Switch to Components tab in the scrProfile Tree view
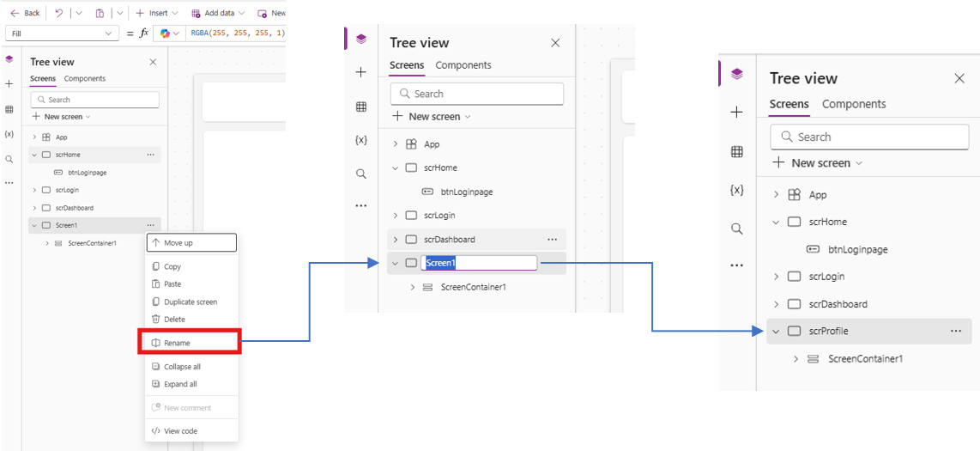 coord(854,104)
